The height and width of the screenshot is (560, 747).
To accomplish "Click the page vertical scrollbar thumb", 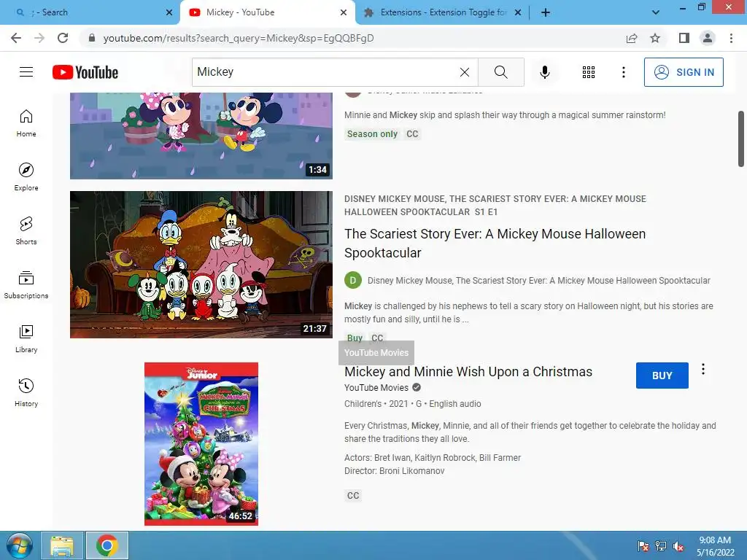I will tap(741, 139).
